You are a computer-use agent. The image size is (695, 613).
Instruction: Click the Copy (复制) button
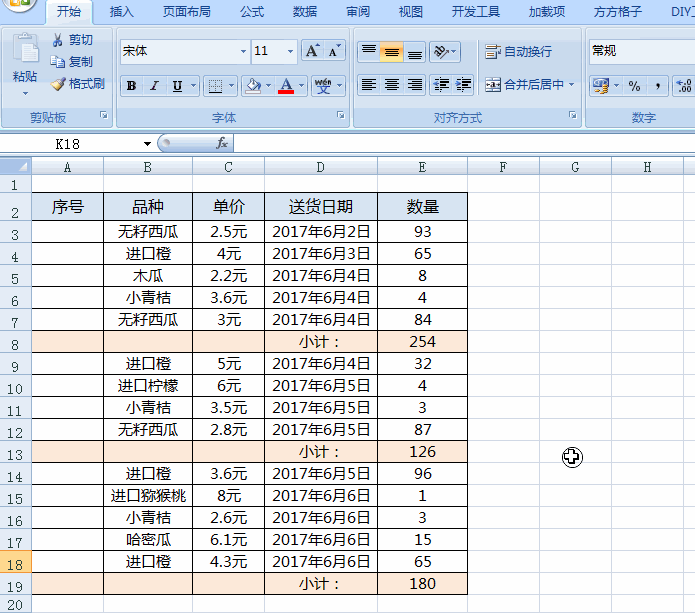coord(72,62)
